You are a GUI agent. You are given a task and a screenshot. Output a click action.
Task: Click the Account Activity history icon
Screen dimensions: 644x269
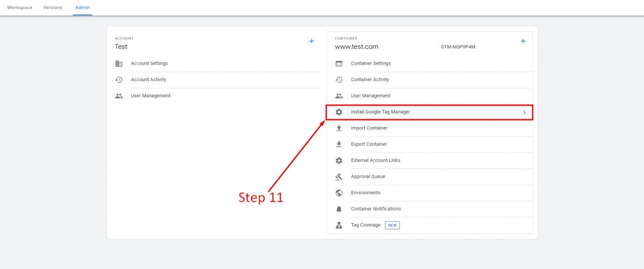pos(119,80)
